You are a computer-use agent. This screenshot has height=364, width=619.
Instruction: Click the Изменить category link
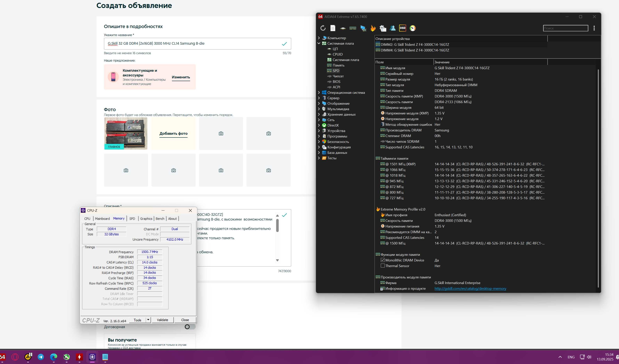[181, 77]
